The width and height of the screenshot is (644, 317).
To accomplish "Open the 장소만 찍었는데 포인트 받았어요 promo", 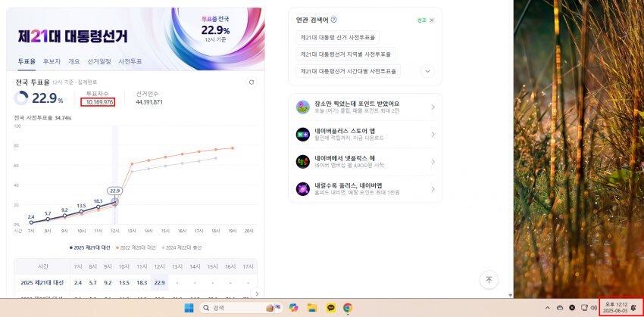I will tap(365, 107).
